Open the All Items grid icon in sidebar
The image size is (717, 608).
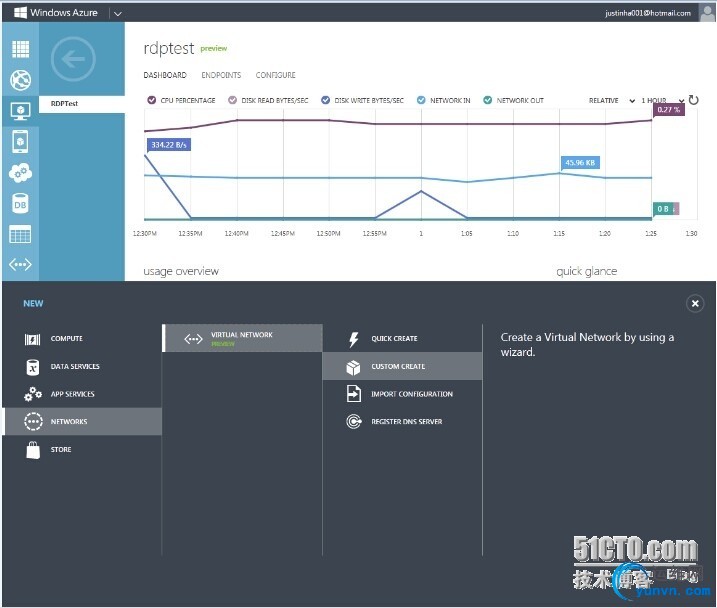pyautogui.click(x=20, y=49)
